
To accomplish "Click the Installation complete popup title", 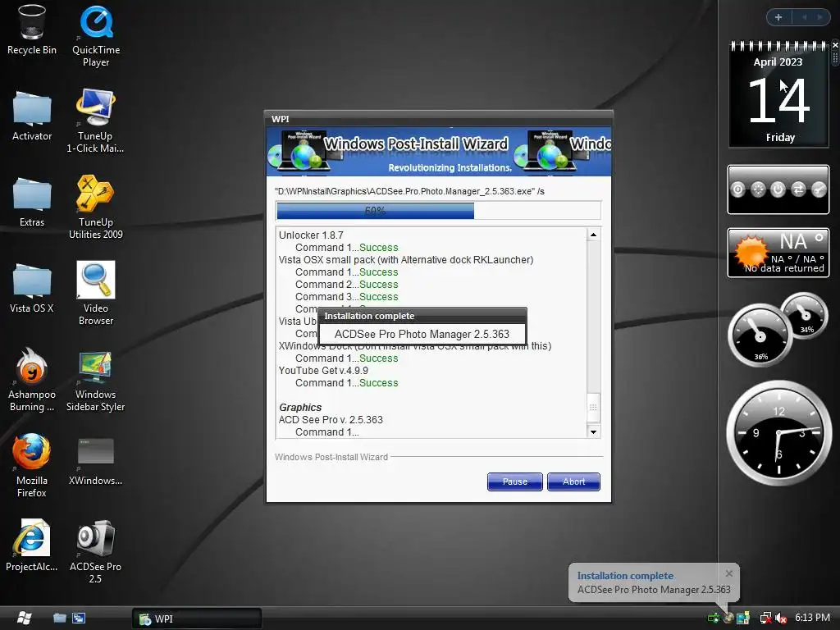I will pyautogui.click(x=369, y=316).
